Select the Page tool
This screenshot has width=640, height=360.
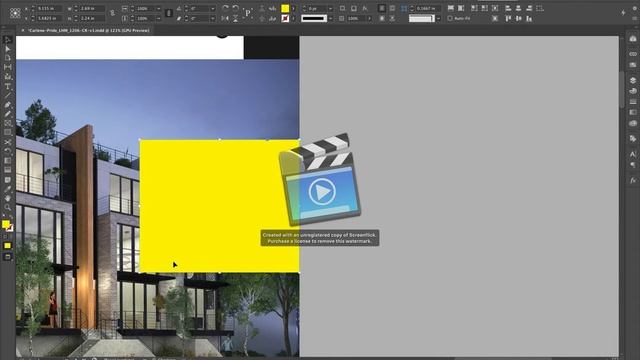7,58
